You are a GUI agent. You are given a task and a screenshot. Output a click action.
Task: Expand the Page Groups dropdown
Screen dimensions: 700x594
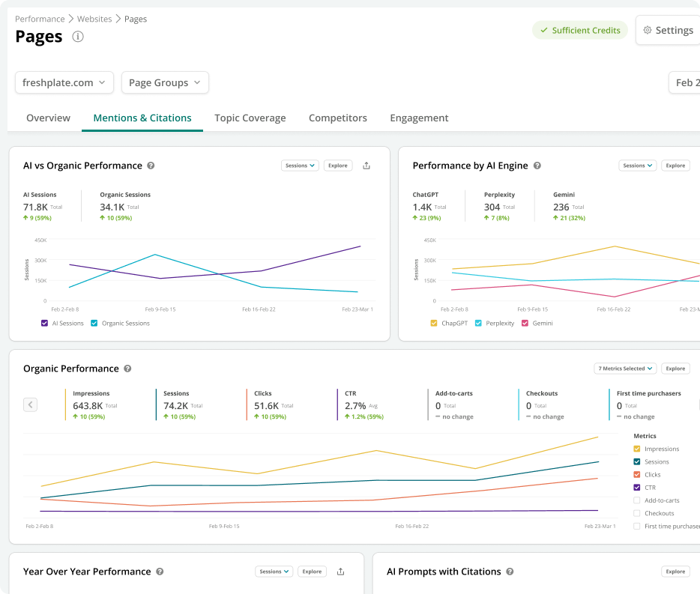pyautogui.click(x=165, y=82)
